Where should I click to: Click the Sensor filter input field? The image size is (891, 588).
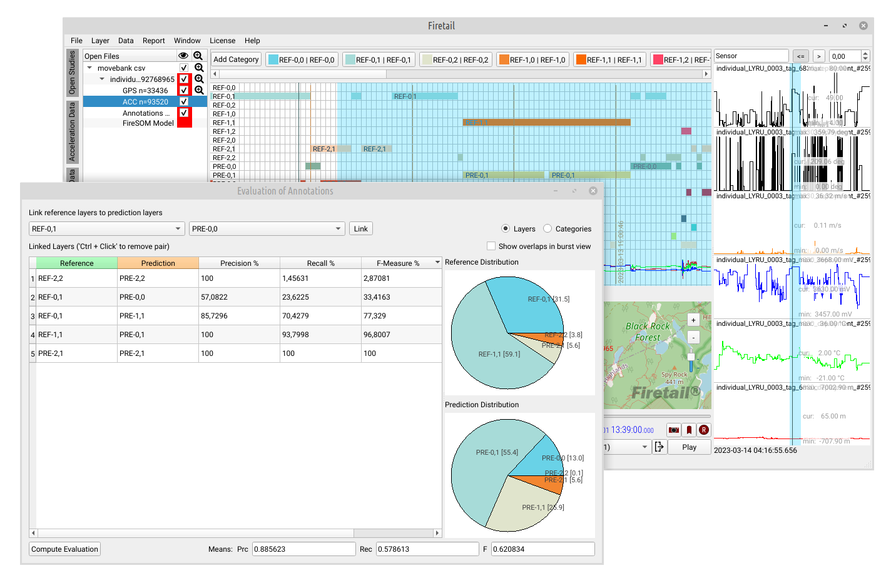tap(751, 56)
